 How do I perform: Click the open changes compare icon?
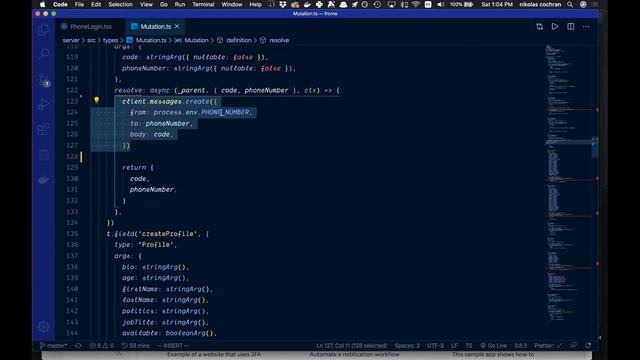540,27
